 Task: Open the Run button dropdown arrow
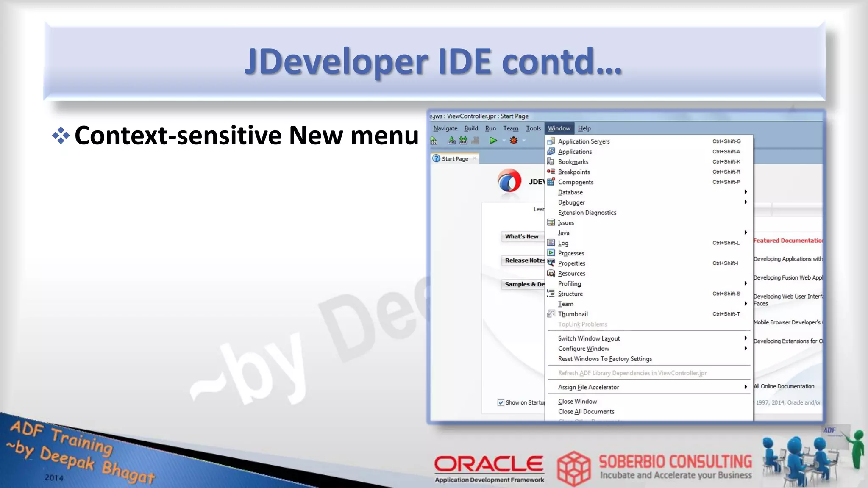[504, 141]
